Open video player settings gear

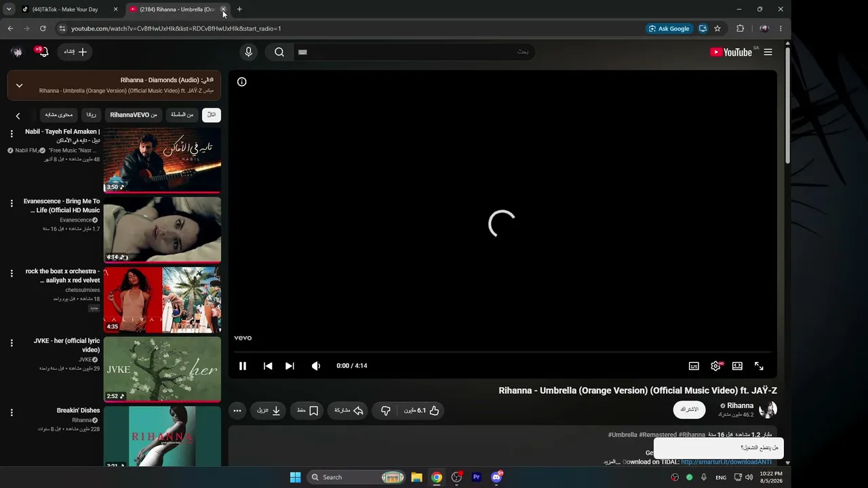point(715,366)
